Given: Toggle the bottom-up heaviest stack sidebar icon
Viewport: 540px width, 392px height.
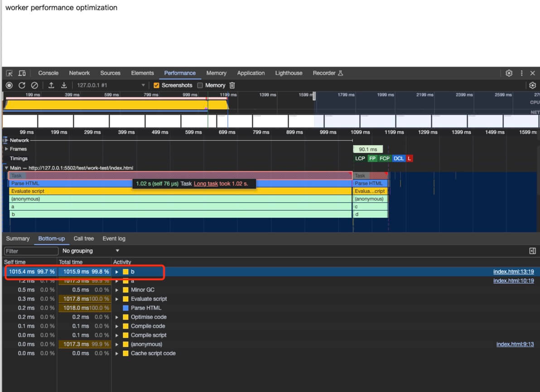Looking at the screenshot, I should coord(532,251).
